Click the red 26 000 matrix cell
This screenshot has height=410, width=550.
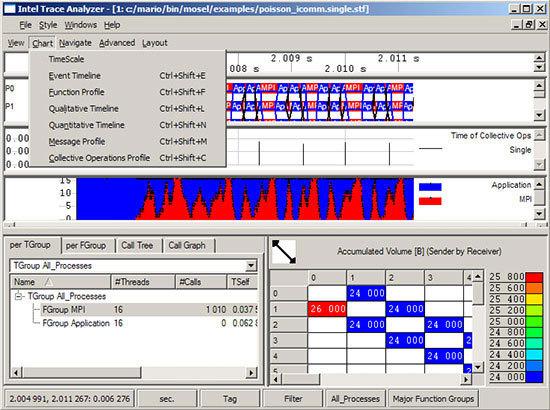pyautogui.click(x=327, y=309)
